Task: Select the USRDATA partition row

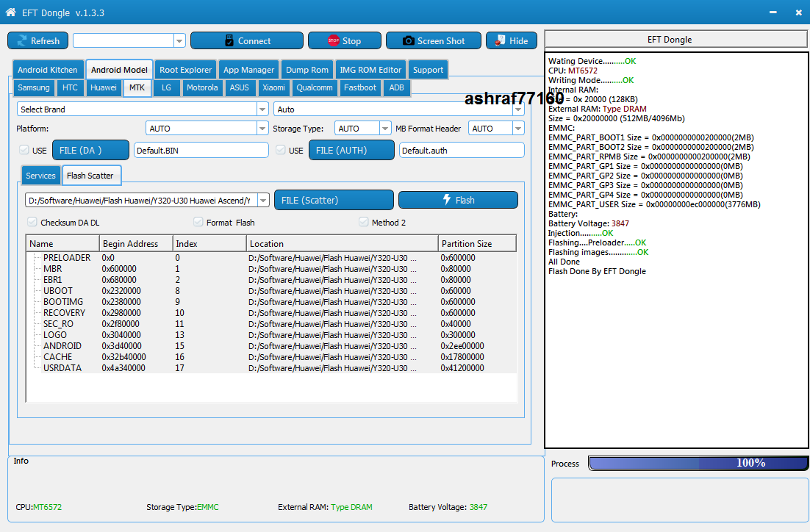Action: (x=271, y=368)
